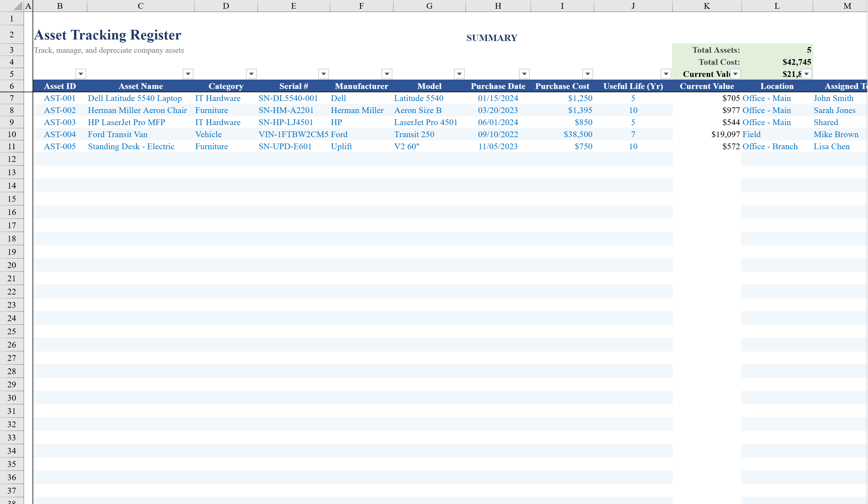This screenshot has height=504, width=868.
Task: Open the Category column filter dropdown
Action: tap(251, 73)
